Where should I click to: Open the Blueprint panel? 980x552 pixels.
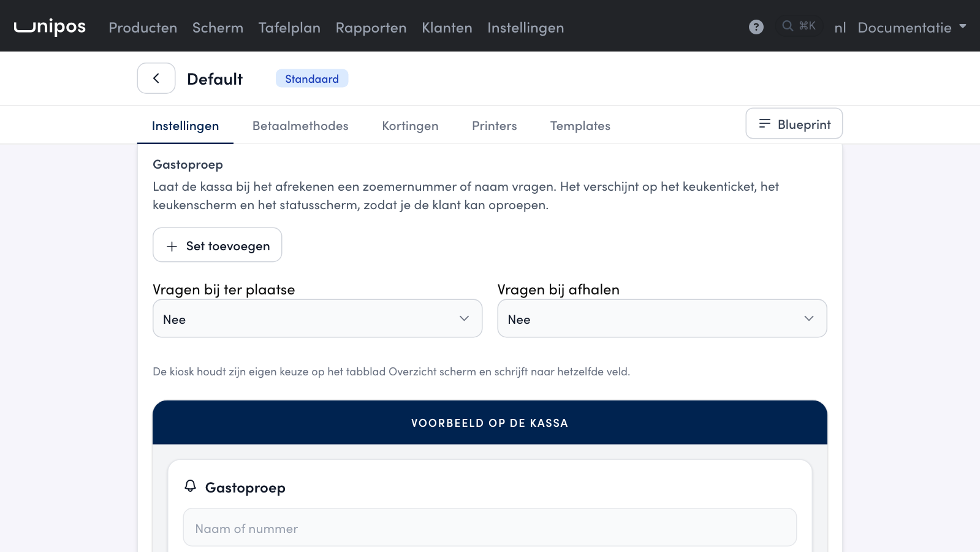pyautogui.click(x=794, y=124)
